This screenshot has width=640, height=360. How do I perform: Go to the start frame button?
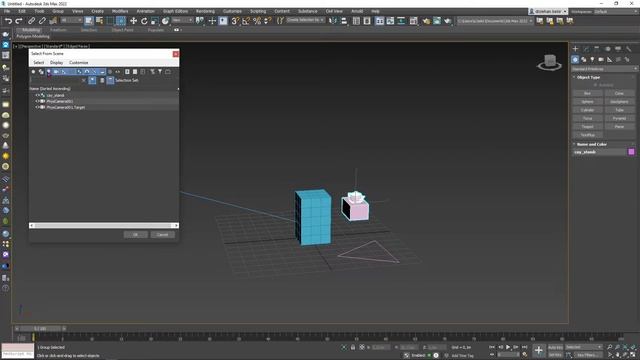point(492,347)
